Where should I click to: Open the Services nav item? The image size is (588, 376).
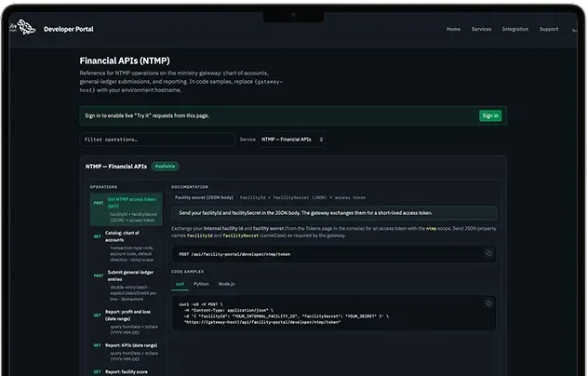481,29
